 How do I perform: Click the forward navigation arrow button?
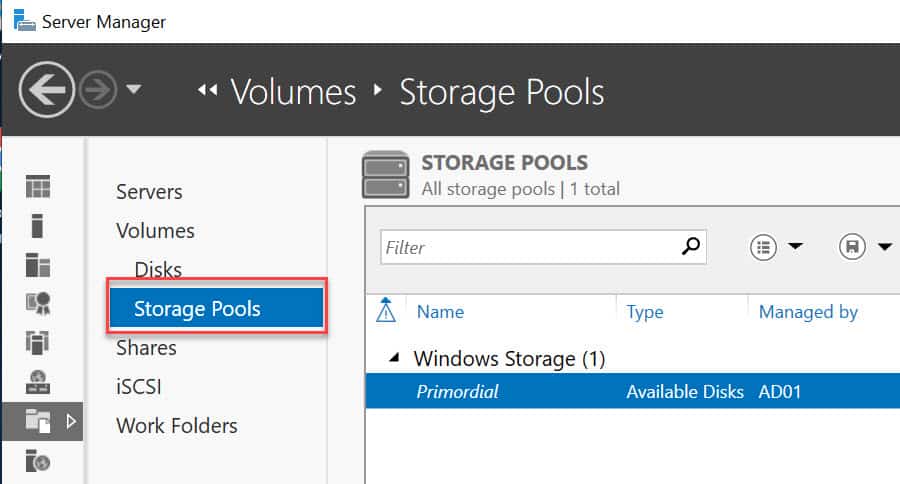pos(98,90)
